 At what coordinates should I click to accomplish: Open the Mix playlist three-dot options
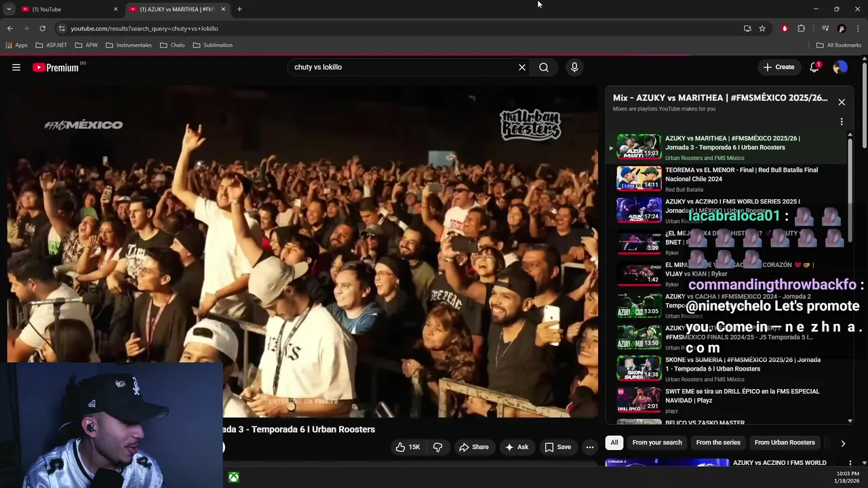coord(842,122)
